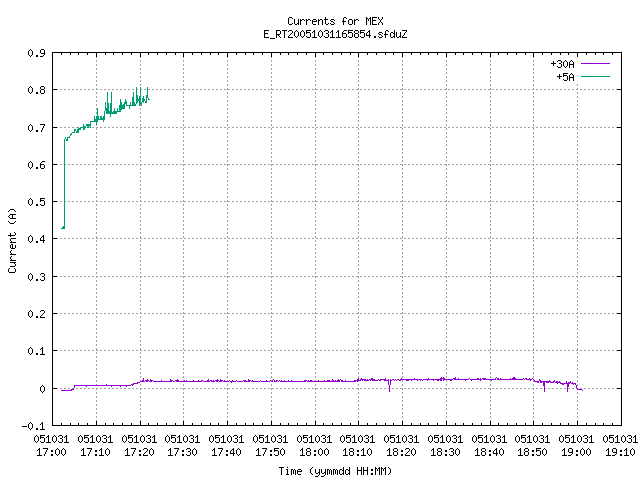Viewport: 640px width, 480px height.
Task: Click the x-axis tick label 19:00
Action: [576, 452]
